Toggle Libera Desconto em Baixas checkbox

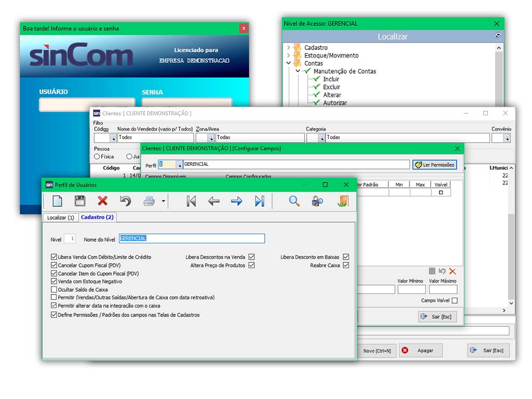pos(346,257)
